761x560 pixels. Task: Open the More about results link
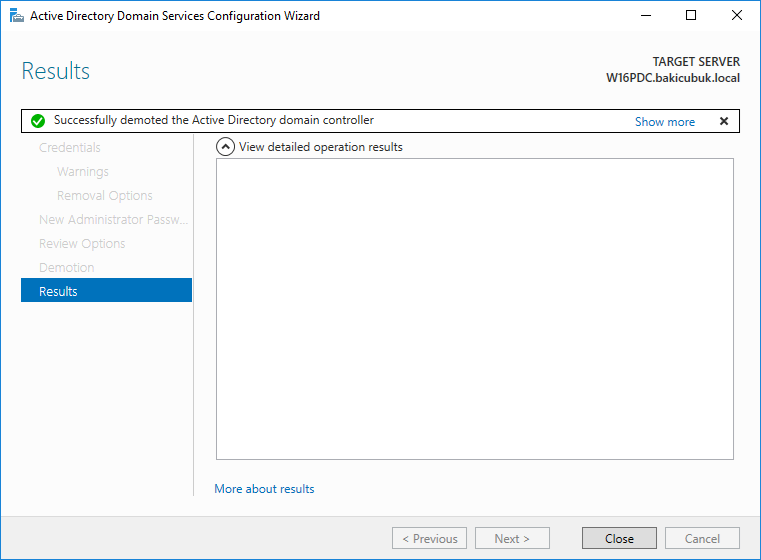tap(264, 489)
